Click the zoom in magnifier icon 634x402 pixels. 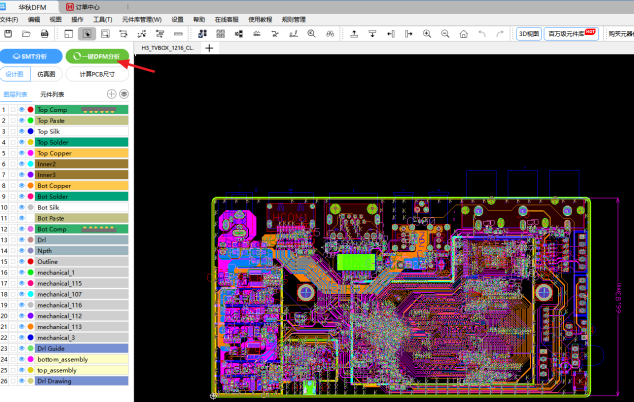(x=427, y=34)
